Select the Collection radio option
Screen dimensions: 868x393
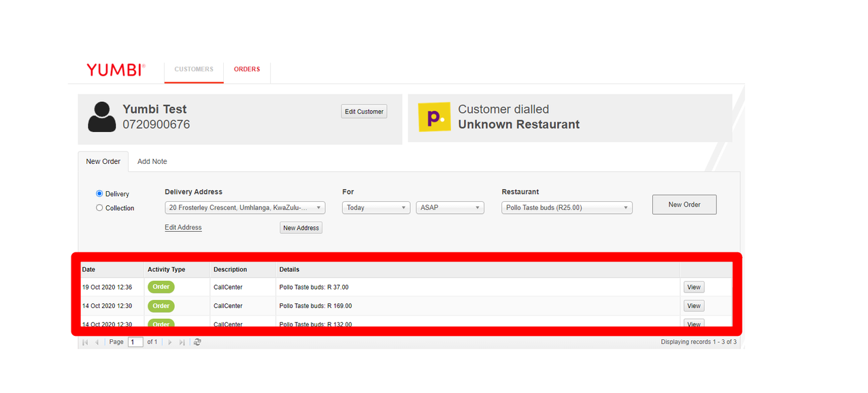pyautogui.click(x=99, y=208)
